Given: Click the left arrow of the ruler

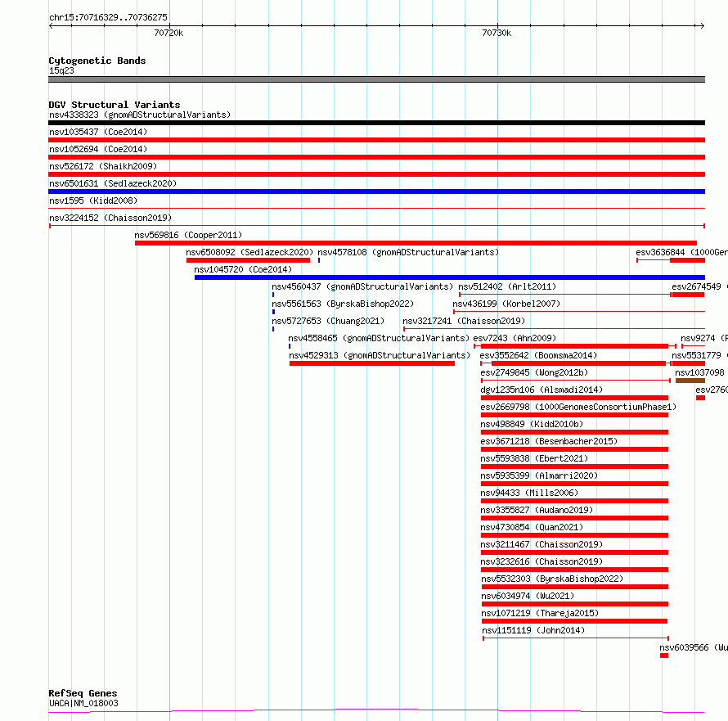Looking at the screenshot, I should coord(51,25).
